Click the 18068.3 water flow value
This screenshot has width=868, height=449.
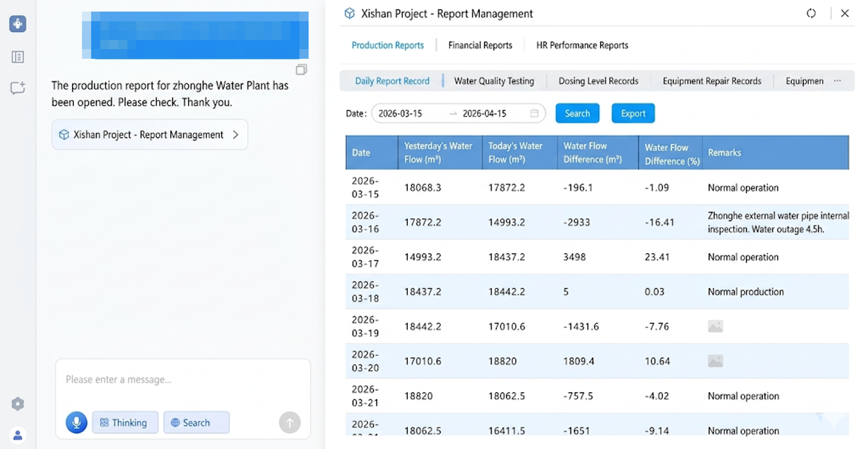[422, 187]
